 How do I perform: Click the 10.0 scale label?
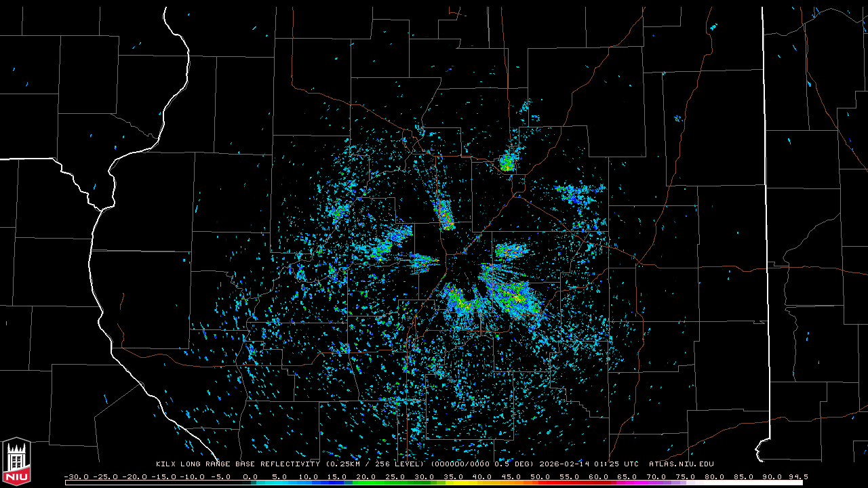pos(307,476)
